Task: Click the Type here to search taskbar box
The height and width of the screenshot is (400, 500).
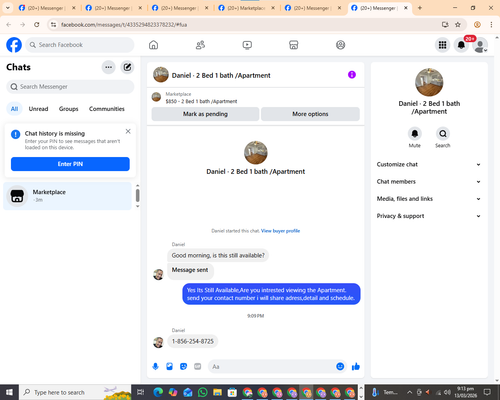Action: click(x=75, y=392)
